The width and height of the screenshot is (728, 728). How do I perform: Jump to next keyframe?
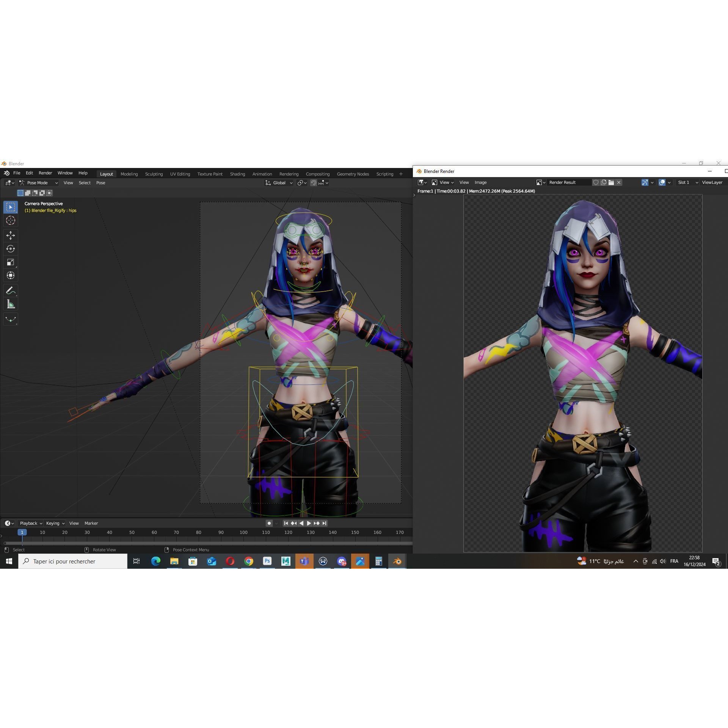pyautogui.click(x=317, y=523)
